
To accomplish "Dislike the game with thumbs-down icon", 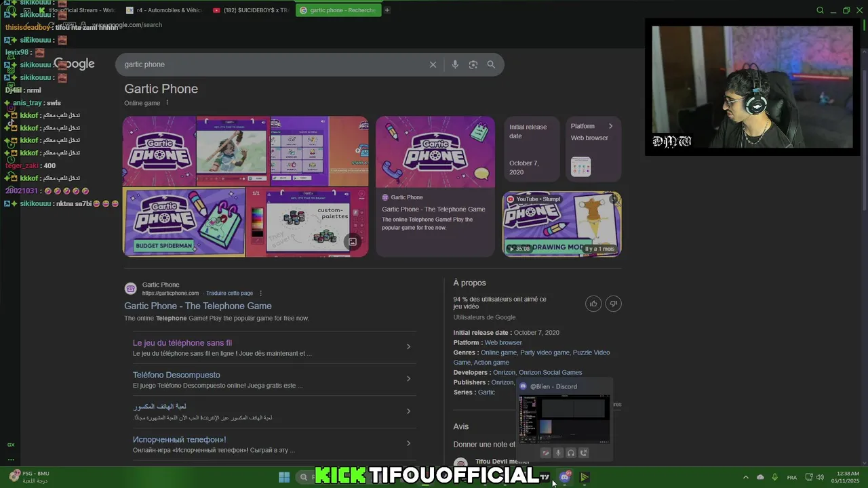I will point(613,304).
